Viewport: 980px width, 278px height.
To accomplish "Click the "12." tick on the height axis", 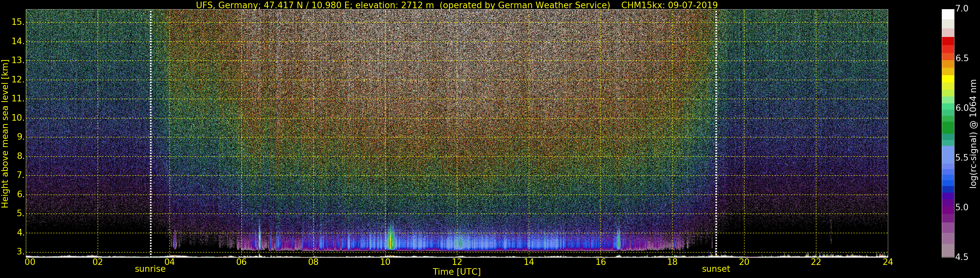I will point(18,79).
